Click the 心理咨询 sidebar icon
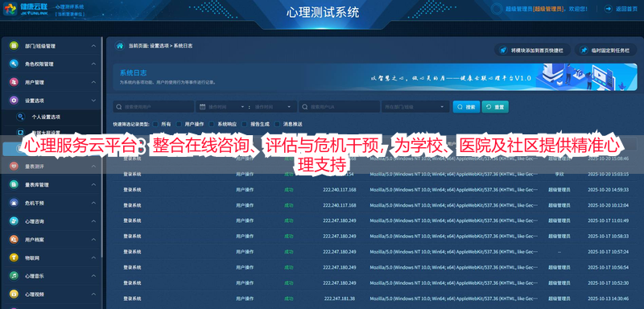Image resolution: width=644 pixels, height=309 pixels. tap(14, 221)
